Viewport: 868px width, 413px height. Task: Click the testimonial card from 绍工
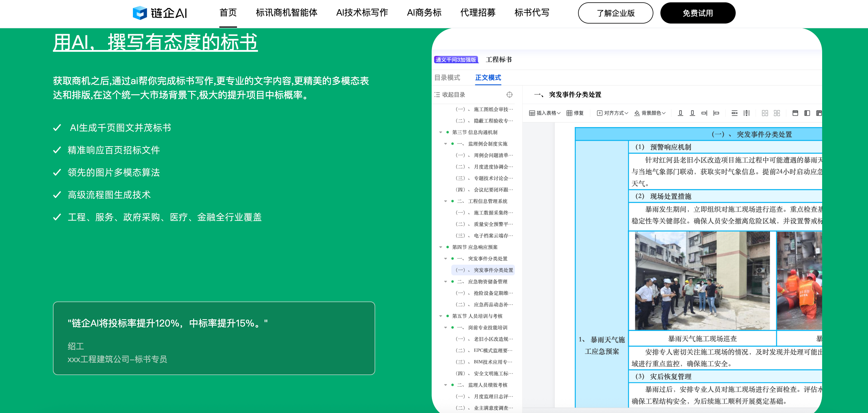[214, 338]
